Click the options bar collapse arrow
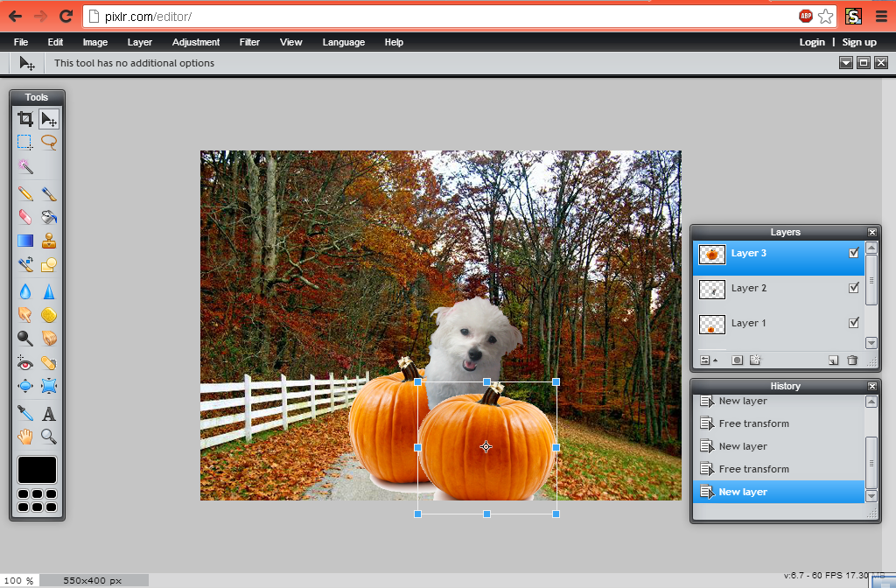This screenshot has height=588, width=896. (846, 63)
